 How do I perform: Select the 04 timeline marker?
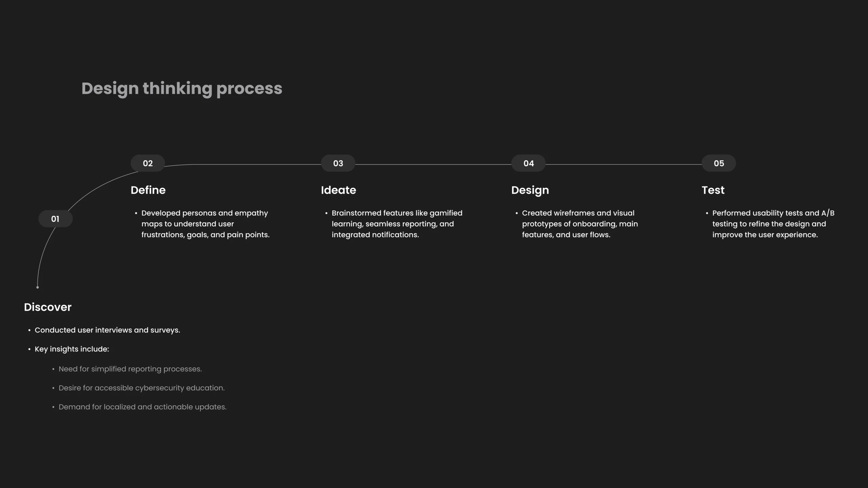click(529, 163)
